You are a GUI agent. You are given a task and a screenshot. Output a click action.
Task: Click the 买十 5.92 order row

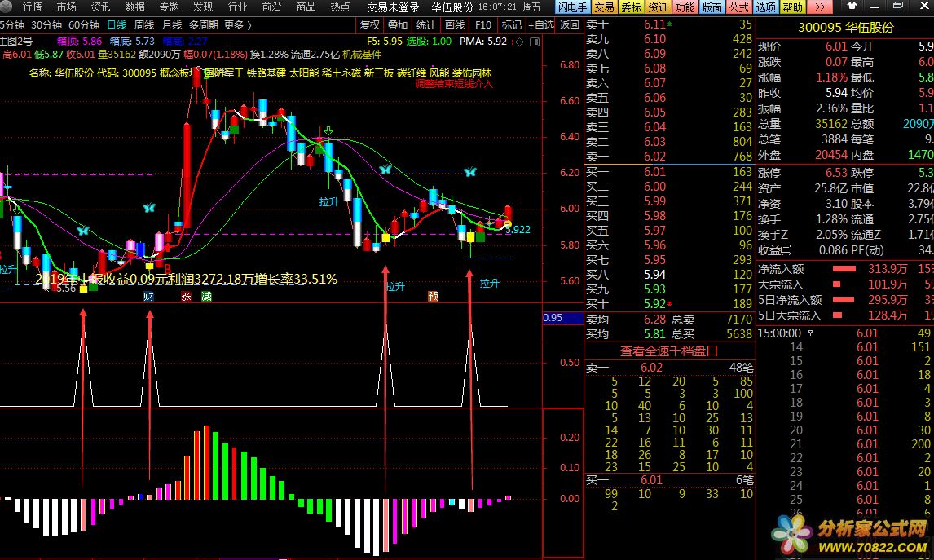pyautogui.click(x=669, y=304)
